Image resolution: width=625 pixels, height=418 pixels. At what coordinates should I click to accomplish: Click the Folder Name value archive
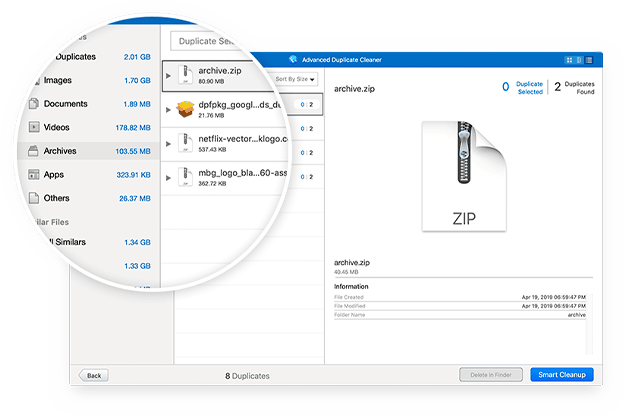click(x=576, y=315)
